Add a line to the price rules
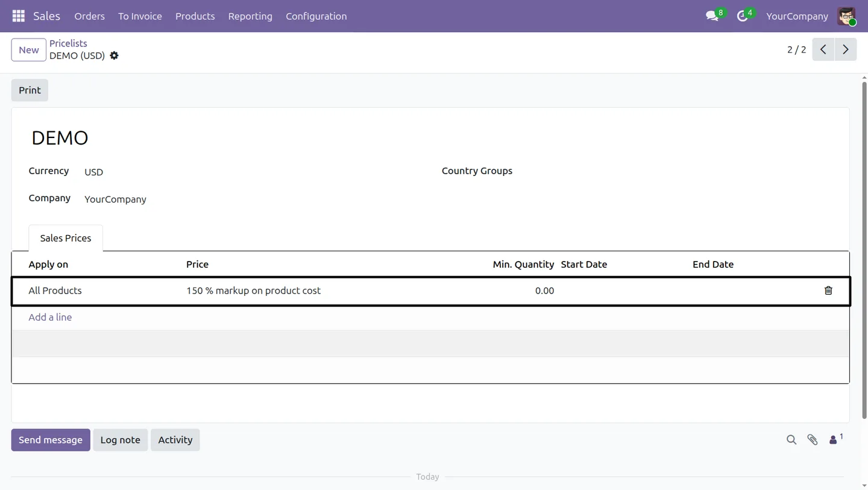The width and height of the screenshot is (868, 490). click(50, 317)
